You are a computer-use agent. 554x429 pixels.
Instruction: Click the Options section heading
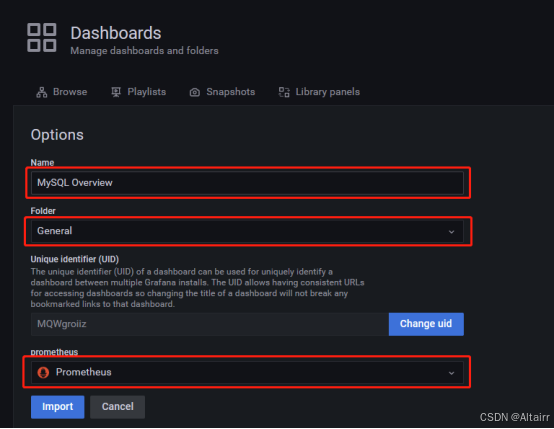(x=57, y=135)
